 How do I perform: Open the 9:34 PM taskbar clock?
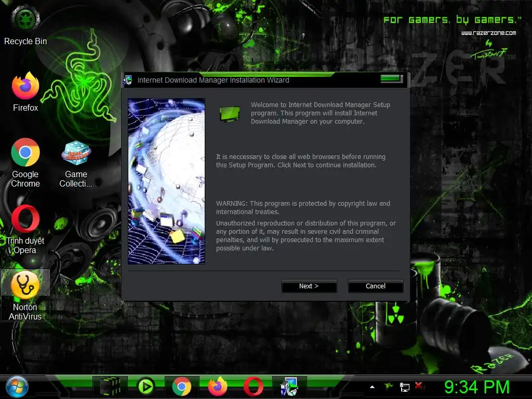(477, 387)
